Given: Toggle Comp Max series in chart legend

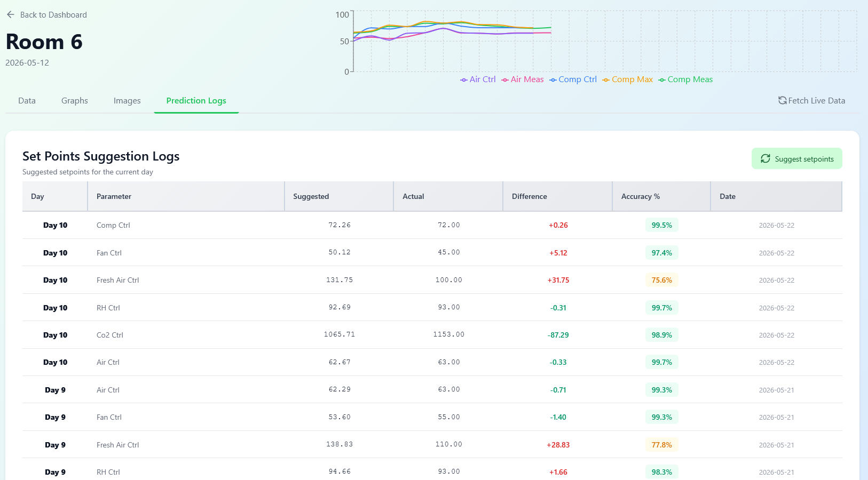Looking at the screenshot, I should point(627,79).
